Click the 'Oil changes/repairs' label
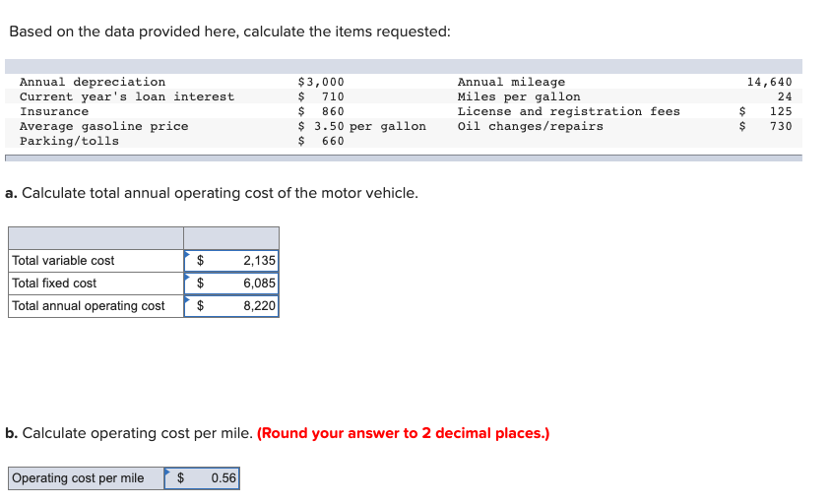The width and height of the screenshot is (830, 504). [531, 127]
